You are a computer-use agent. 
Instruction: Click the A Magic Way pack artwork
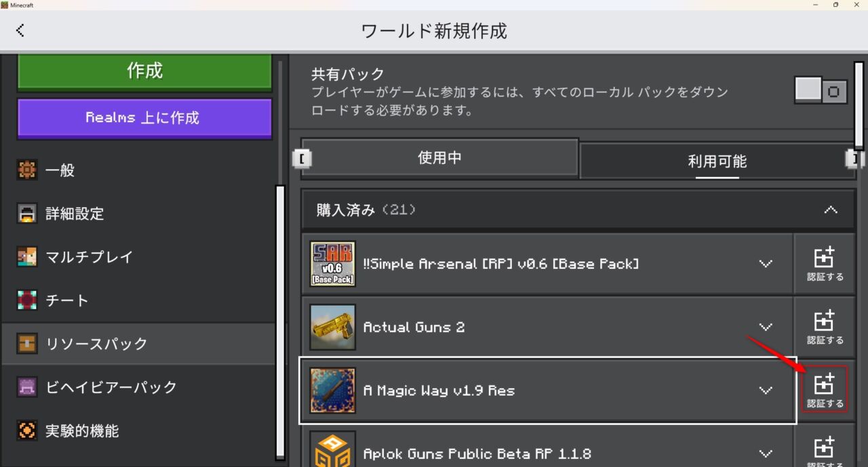click(332, 390)
